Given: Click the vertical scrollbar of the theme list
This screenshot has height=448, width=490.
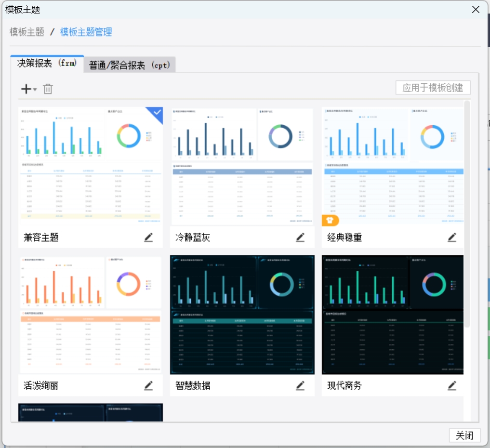Looking at the screenshot, I should 467,214.
